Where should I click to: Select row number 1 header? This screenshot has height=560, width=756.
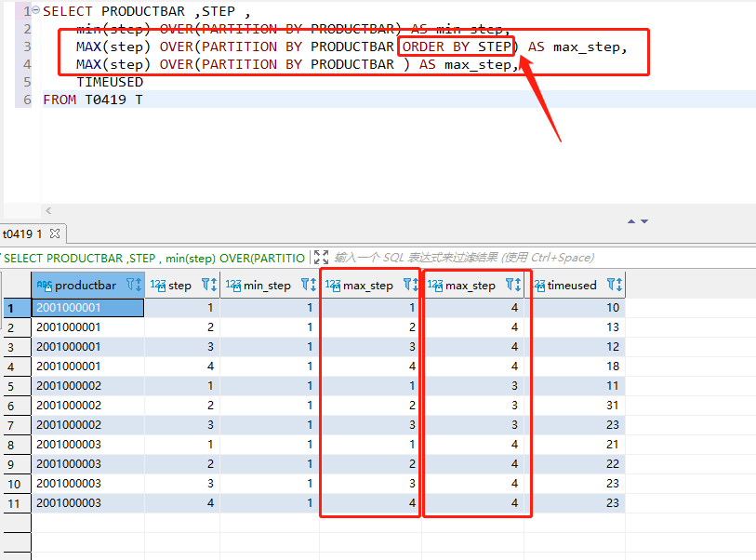point(17,308)
